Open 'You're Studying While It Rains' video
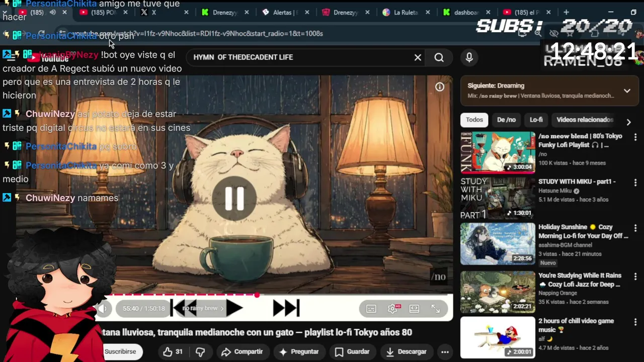The width and height of the screenshot is (644, 362). [580, 280]
